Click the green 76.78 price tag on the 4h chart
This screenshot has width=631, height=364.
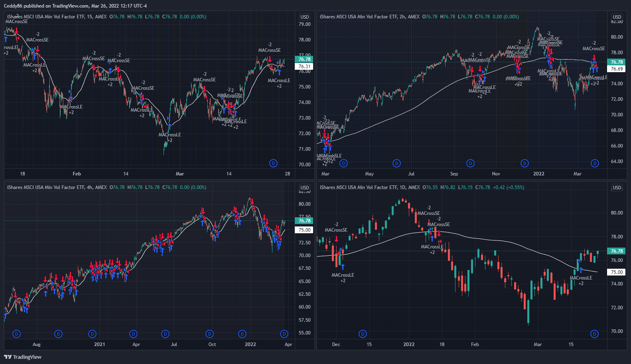304,220
